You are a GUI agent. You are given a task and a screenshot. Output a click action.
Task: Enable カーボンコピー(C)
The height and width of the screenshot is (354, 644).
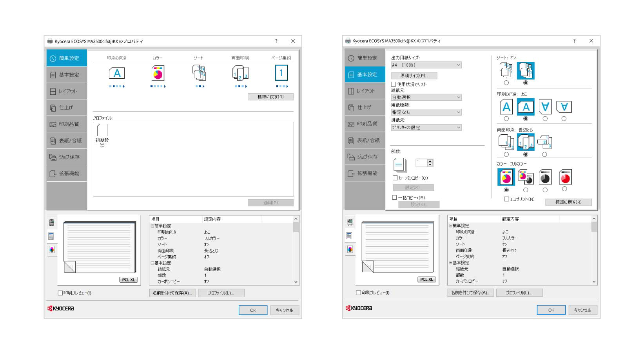(395, 177)
